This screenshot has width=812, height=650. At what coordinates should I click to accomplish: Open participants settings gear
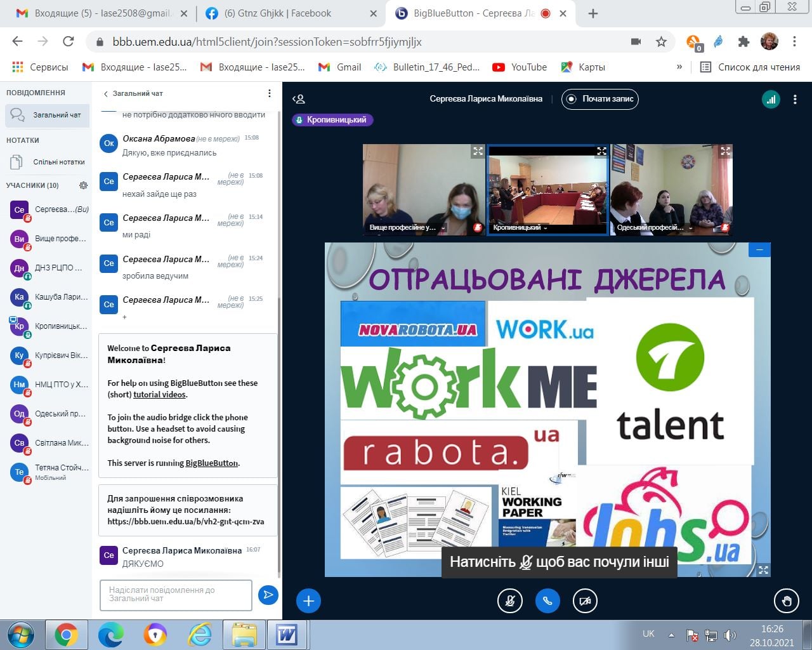(x=83, y=185)
